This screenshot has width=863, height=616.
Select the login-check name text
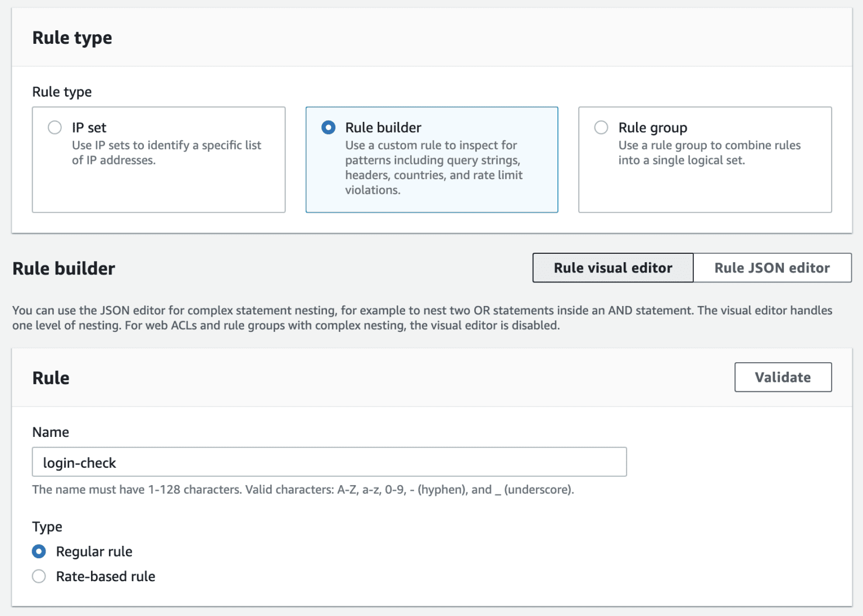click(80, 462)
